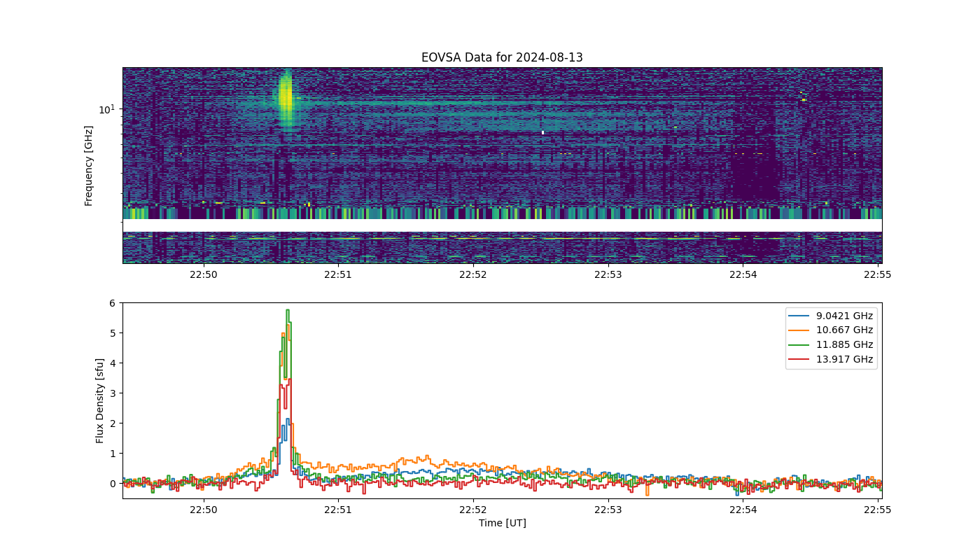Click the 22:53 tick under the flux plot
Viewport: 980px width, 560px height.
click(x=608, y=510)
